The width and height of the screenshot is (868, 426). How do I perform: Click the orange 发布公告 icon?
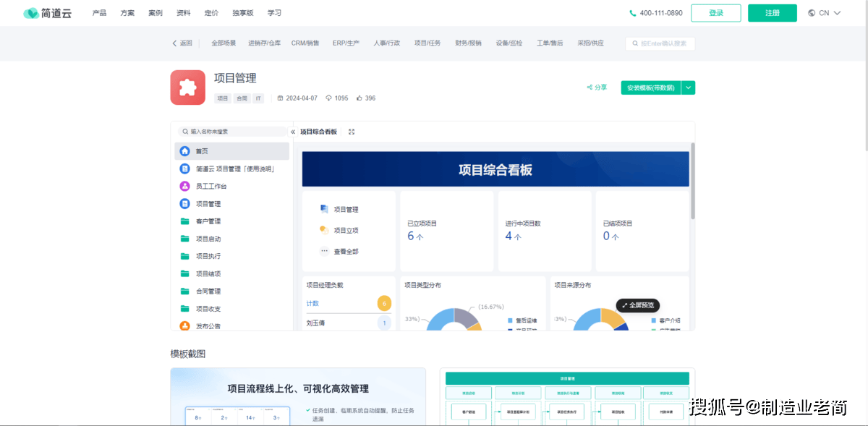click(x=184, y=326)
